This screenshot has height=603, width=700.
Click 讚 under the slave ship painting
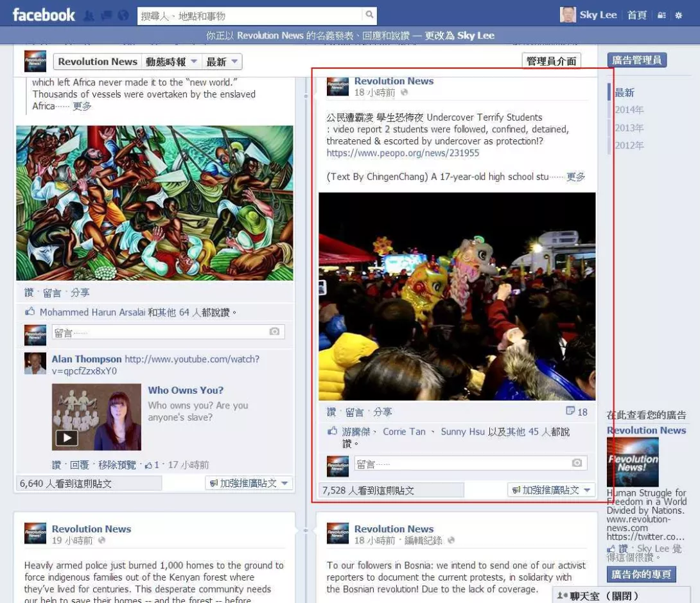pos(28,293)
